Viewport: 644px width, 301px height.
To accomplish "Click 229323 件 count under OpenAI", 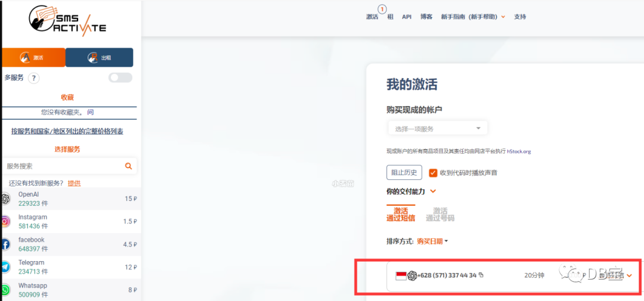I will coord(33,203).
